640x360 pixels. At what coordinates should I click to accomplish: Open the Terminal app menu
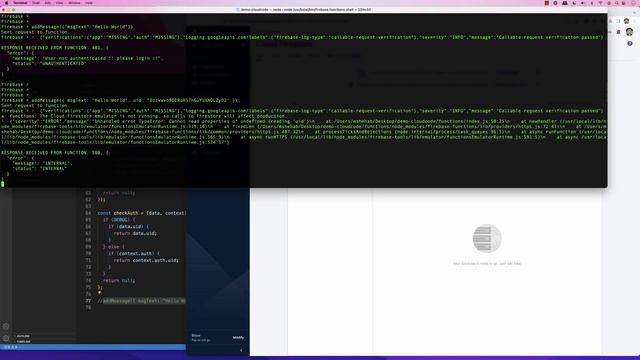[x=20, y=3]
